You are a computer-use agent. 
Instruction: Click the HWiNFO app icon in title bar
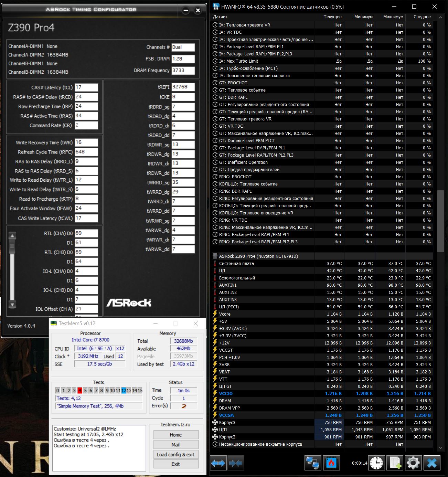click(216, 7)
